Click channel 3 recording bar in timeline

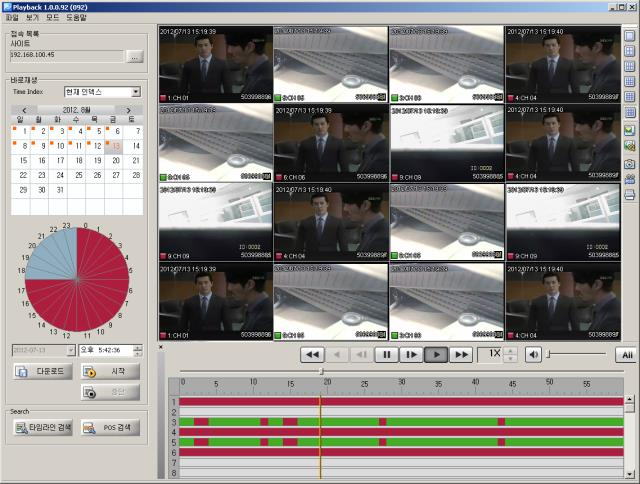[401, 422]
